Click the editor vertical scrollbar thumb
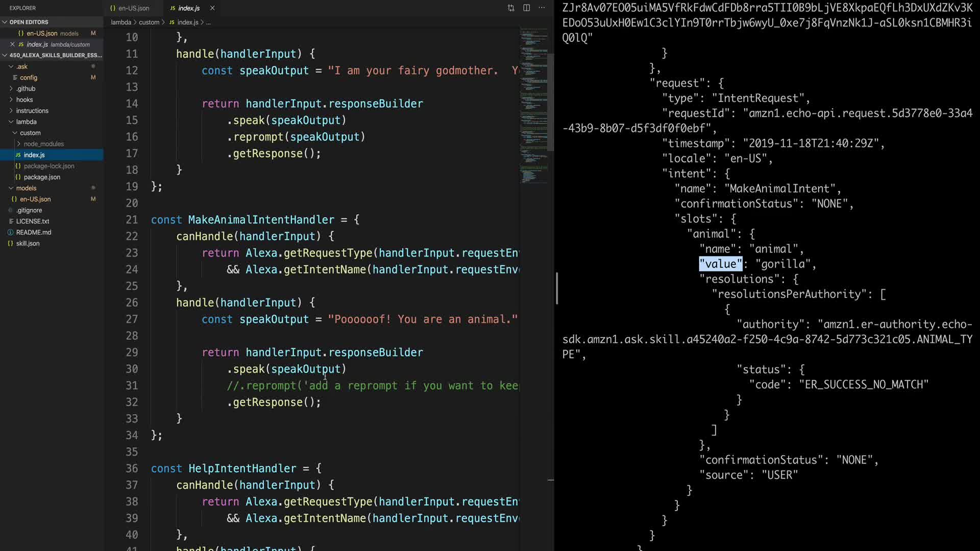 551,102
